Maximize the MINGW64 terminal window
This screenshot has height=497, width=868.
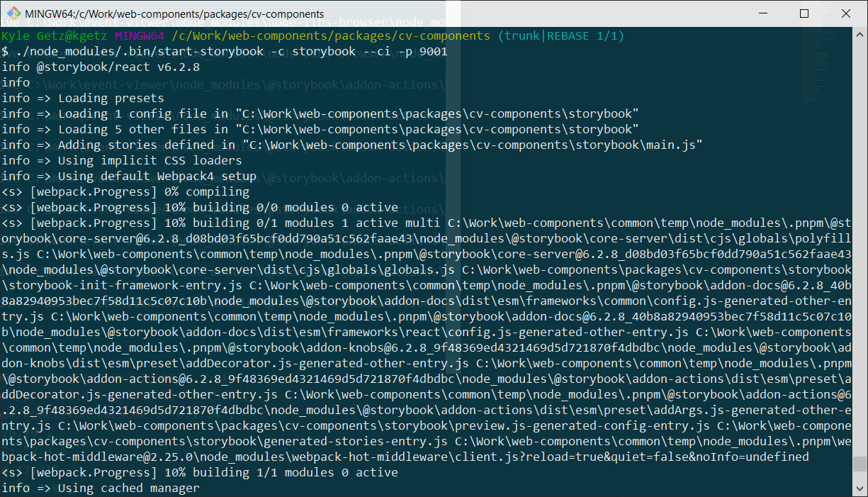(804, 13)
